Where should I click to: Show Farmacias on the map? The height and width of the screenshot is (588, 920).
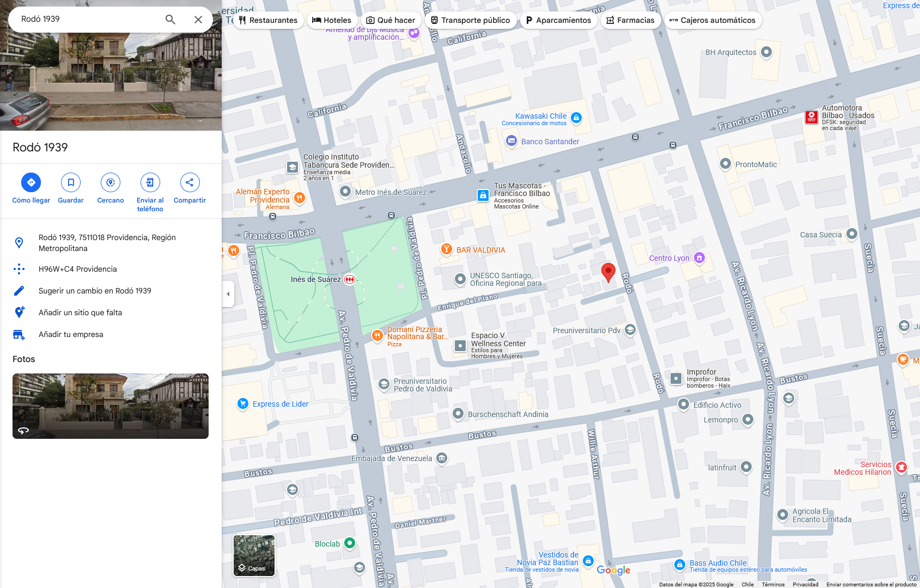630,20
